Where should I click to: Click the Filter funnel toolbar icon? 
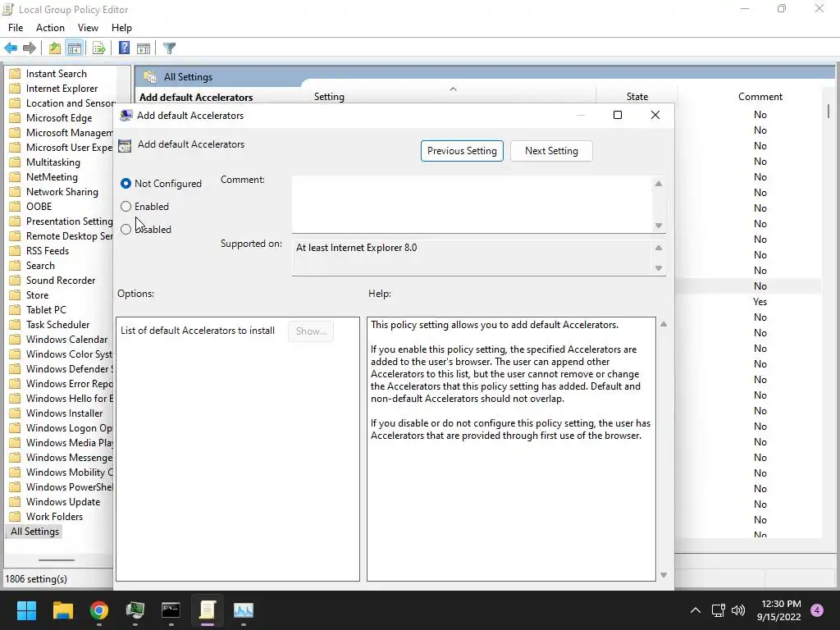(169, 48)
